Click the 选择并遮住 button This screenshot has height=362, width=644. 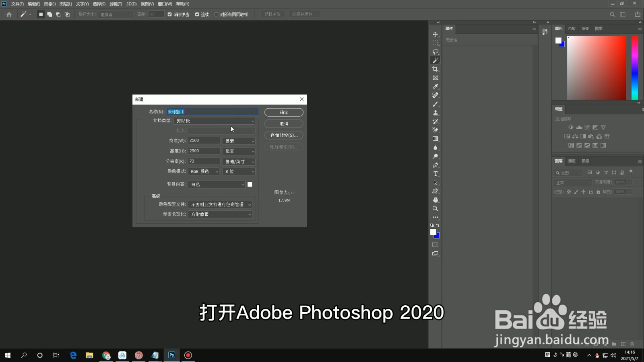click(x=304, y=14)
